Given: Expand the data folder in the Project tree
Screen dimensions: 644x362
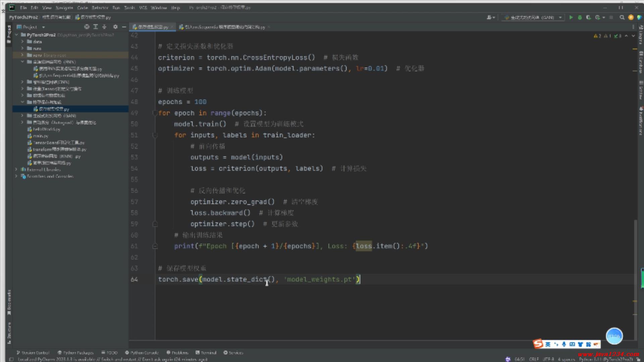Looking at the screenshot, I should coord(22,42).
